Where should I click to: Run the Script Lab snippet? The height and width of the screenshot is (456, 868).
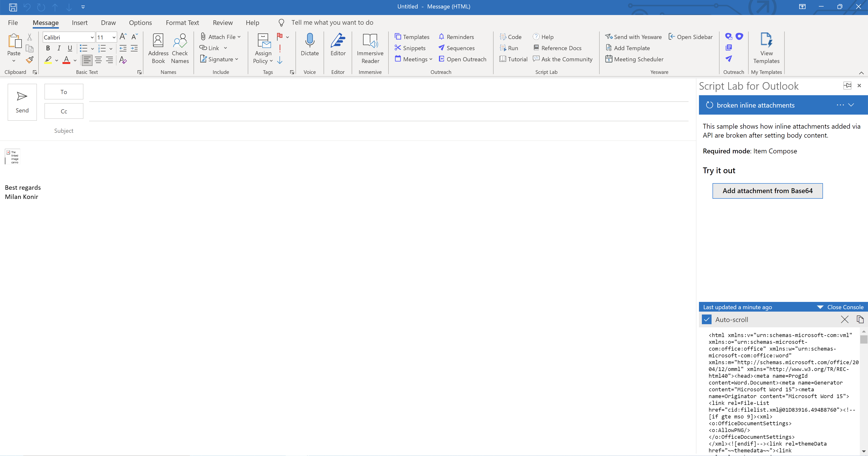509,48
